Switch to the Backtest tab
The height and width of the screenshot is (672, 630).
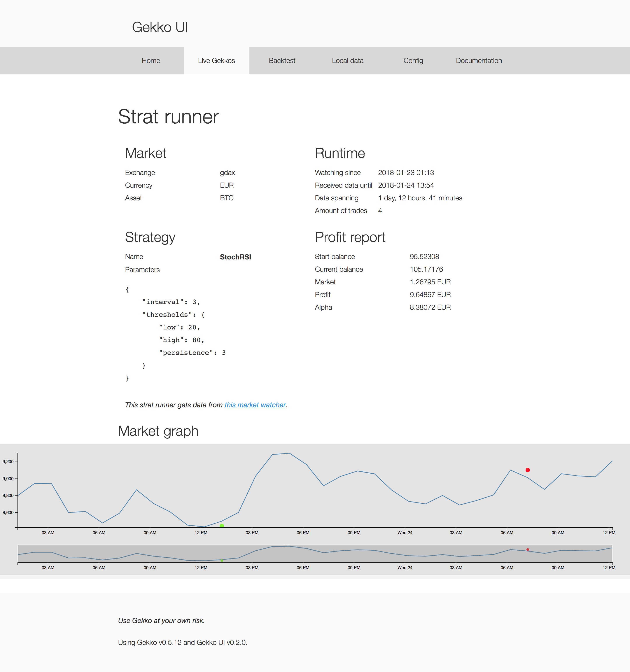282,61
